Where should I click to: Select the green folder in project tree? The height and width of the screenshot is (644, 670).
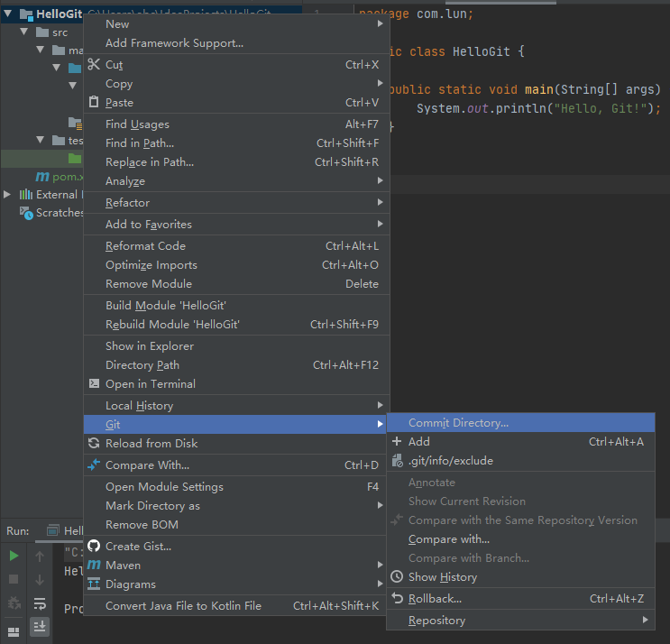point(75,159)
